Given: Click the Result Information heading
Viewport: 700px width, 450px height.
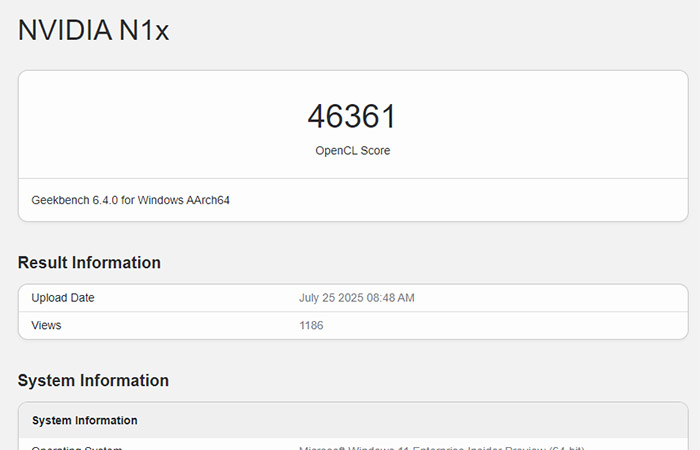Looking at the screenshot, I should (x=89, y=262).
